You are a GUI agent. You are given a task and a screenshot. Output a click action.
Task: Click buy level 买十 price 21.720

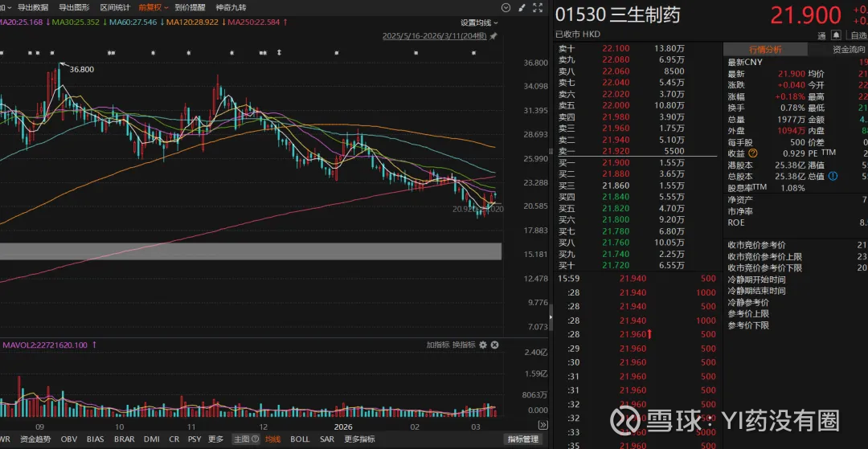tap(616, 265)
